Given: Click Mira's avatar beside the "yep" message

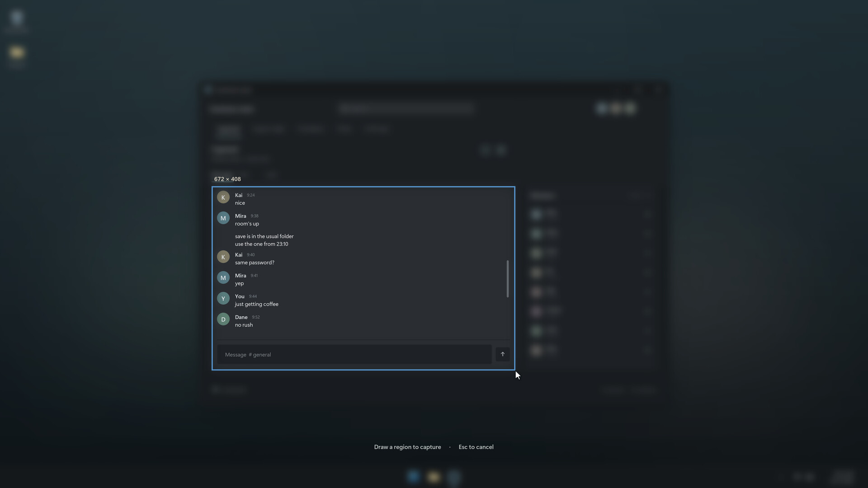Looking at the screenshot, I should pyautogui.click(x=223, y=278).
